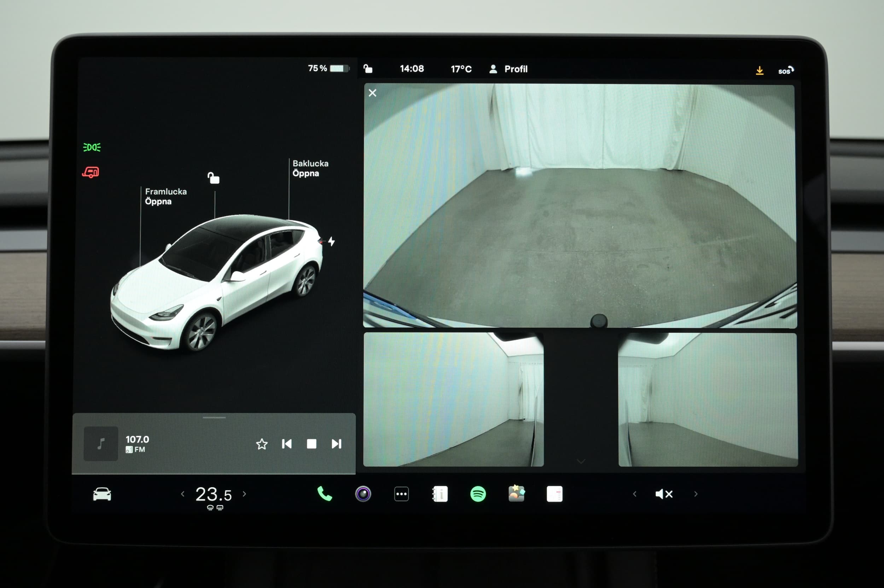Open charge port via lightning bolt icon
This screenshot has height=588, width=884.
point(332,241)
